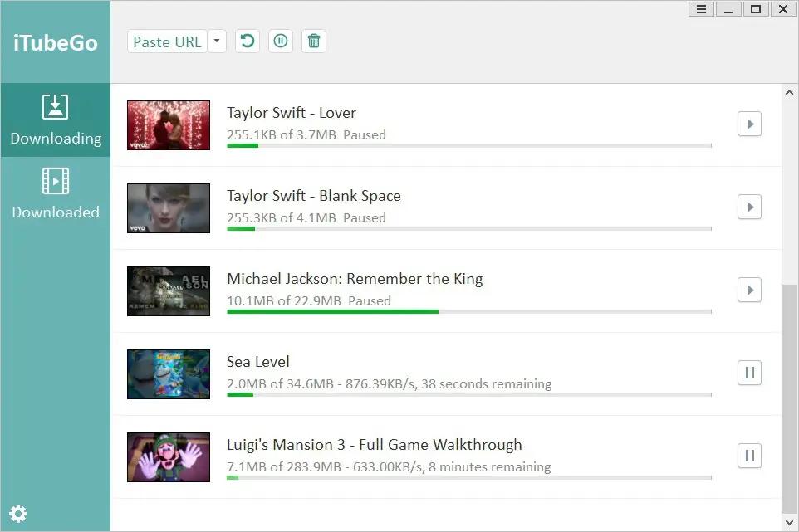The image size is (799, 532).
Task: Switch to the Downloaded tab
Action: tap(56, 194)
